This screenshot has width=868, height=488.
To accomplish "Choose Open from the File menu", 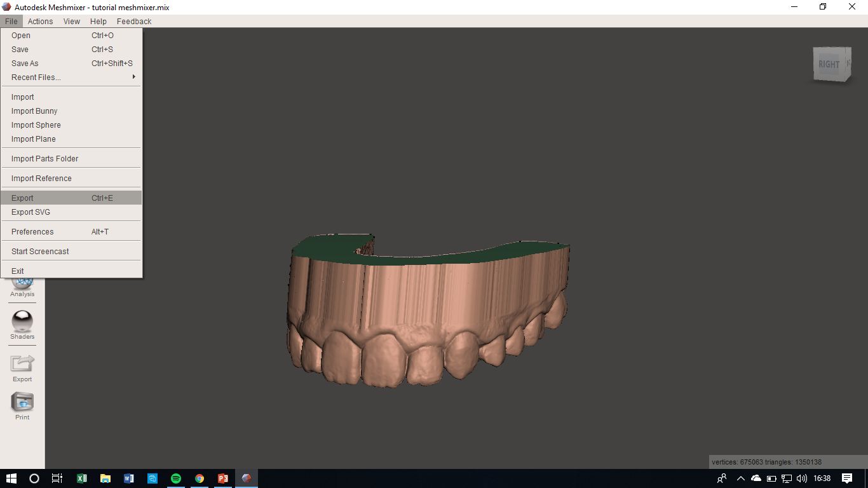I will click(x=71, y=36).
